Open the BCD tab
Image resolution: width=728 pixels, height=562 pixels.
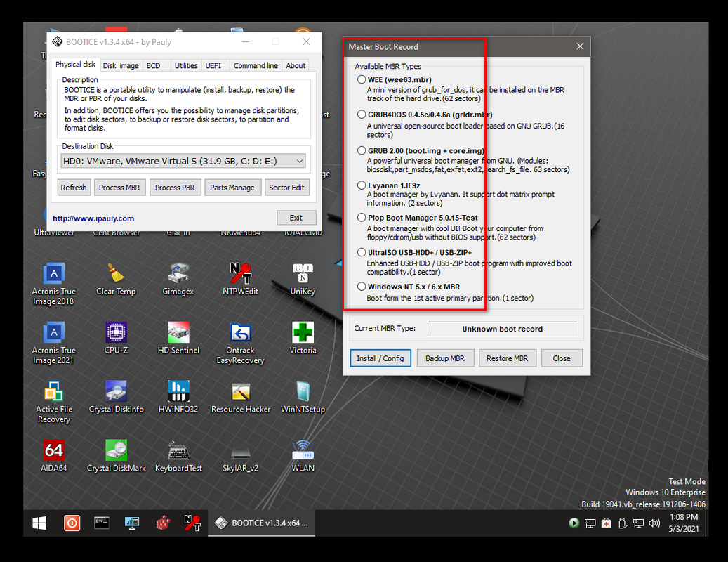153,66
